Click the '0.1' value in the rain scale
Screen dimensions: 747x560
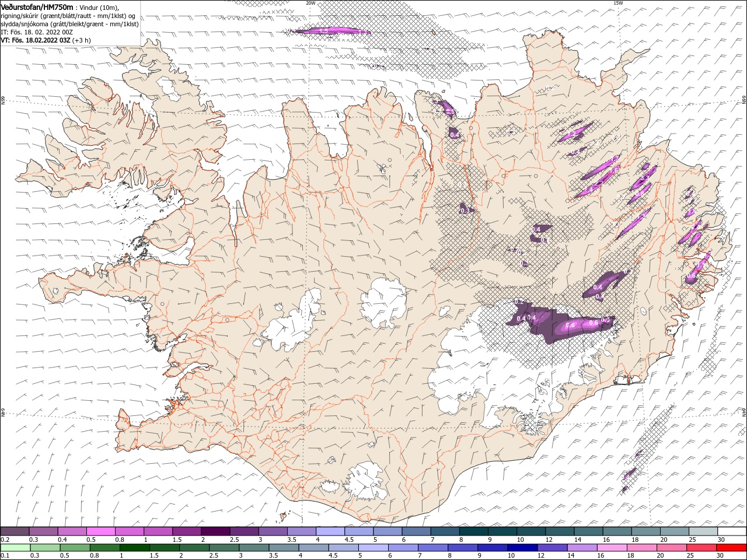point(5,556)
